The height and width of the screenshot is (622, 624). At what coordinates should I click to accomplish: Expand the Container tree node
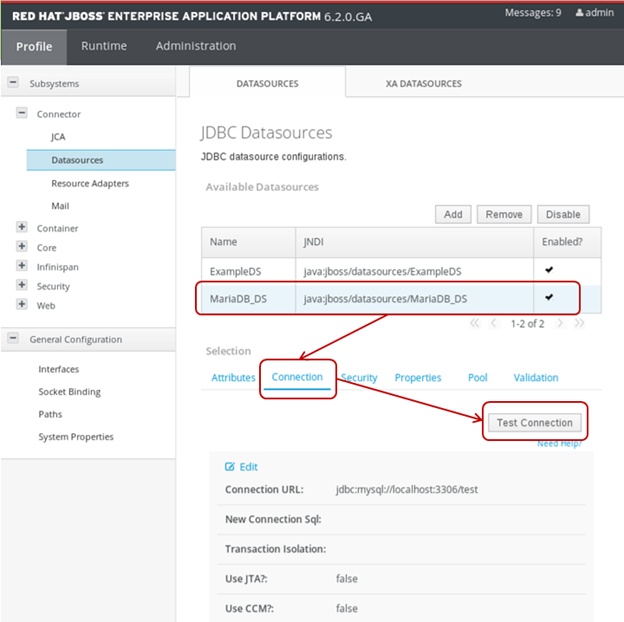[x=22, y=228]
